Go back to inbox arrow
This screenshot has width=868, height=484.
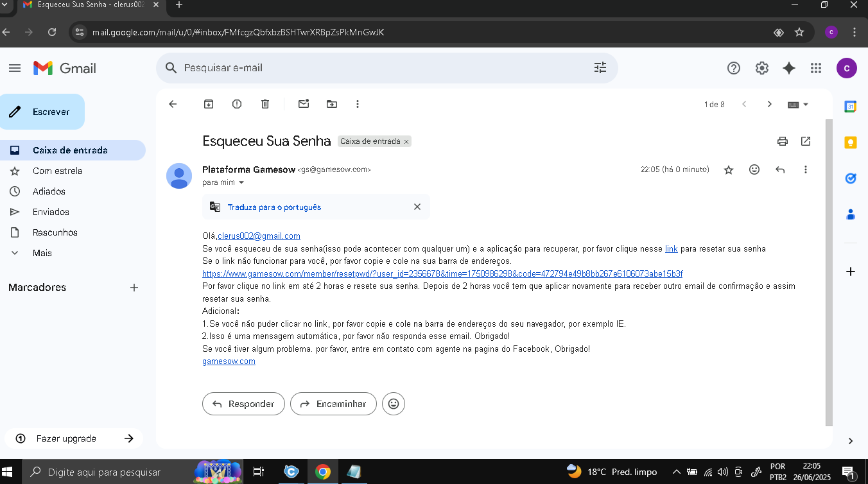(173, 104)
